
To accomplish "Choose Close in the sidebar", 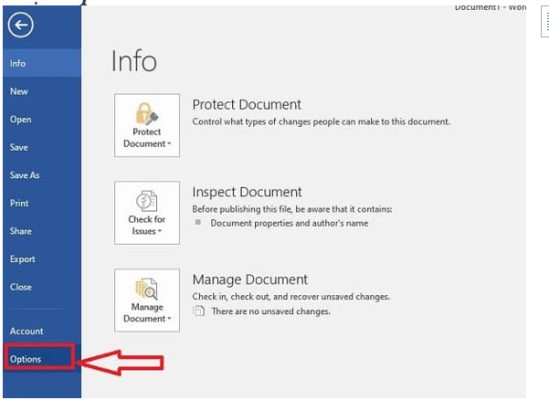I will 42,287.
